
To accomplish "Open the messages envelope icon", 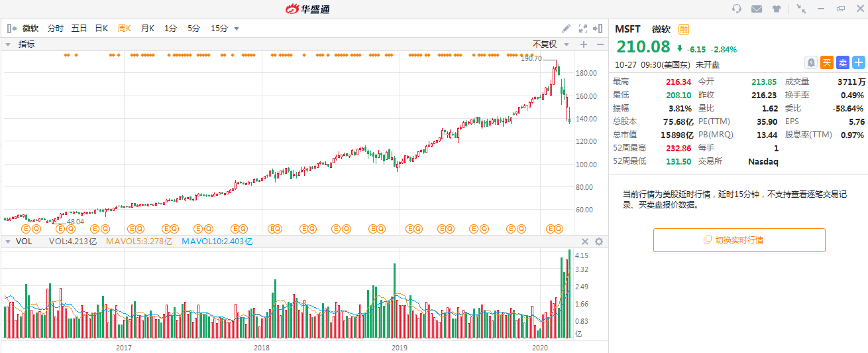I will (x=757, y=9).
